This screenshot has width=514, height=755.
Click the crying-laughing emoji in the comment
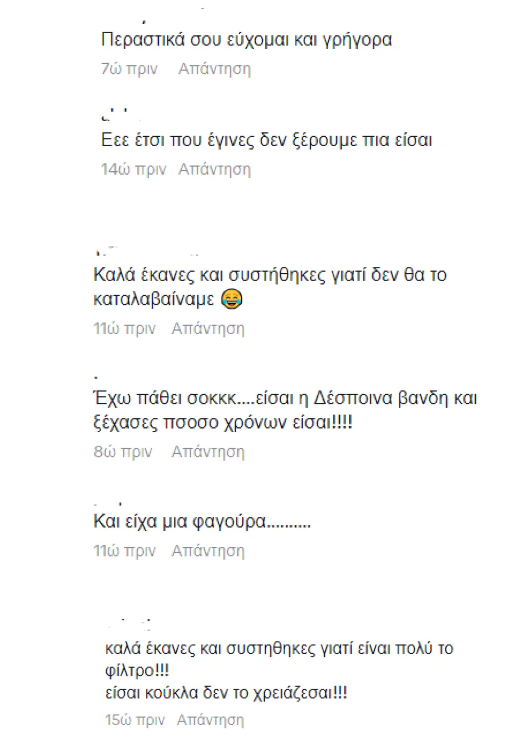(231, 299)
